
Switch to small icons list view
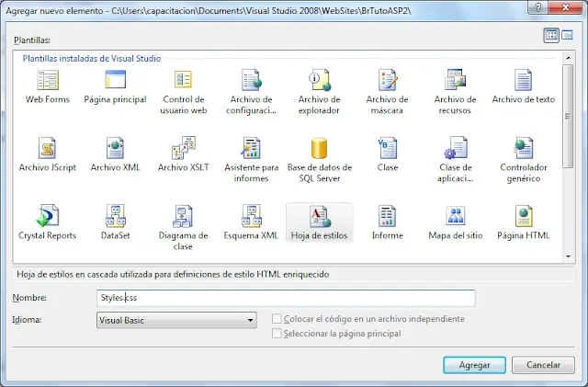point(567,35)
